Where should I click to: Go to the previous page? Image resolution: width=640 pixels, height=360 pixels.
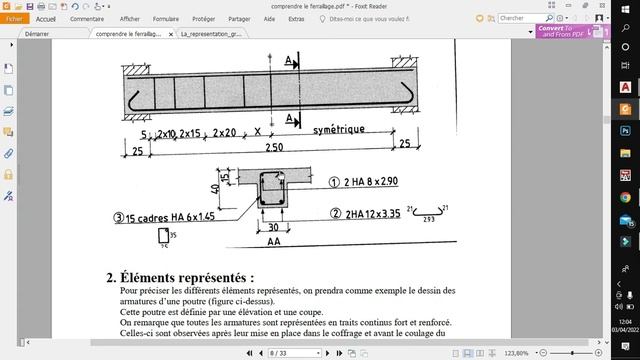pyautogui.click(x=260, y=353)
